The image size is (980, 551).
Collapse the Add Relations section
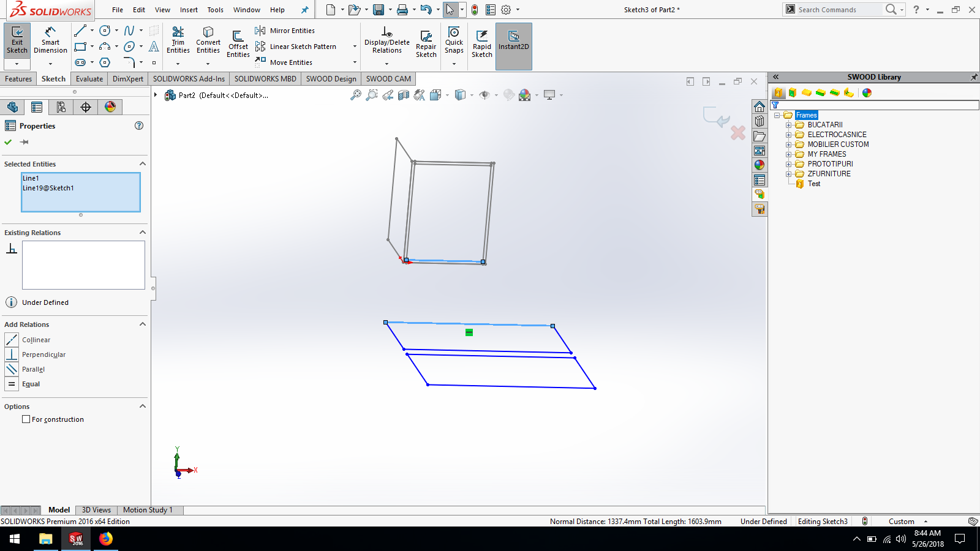click(143, 324)
